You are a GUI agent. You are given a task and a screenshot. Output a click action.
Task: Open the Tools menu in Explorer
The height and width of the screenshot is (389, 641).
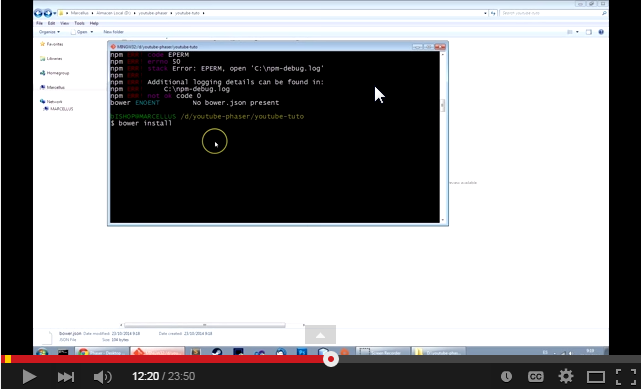click(x=79, y=23)
